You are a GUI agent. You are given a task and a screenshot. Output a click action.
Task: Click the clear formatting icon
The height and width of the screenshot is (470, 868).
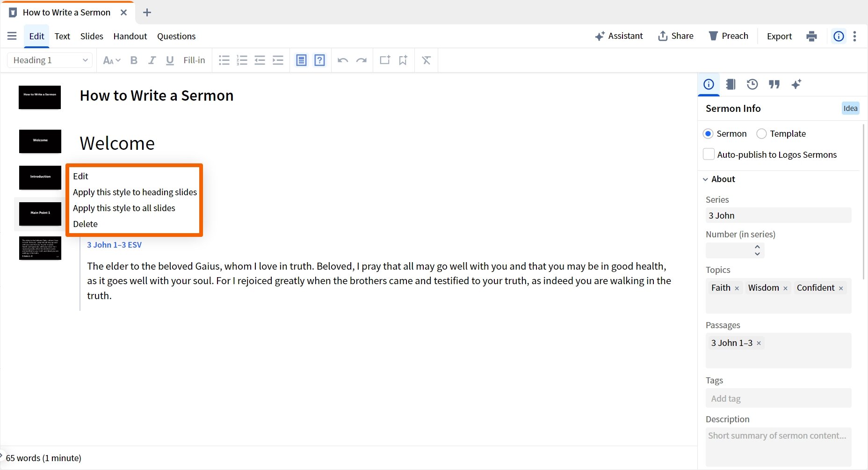pyautogui.click(x=426, y=60)
